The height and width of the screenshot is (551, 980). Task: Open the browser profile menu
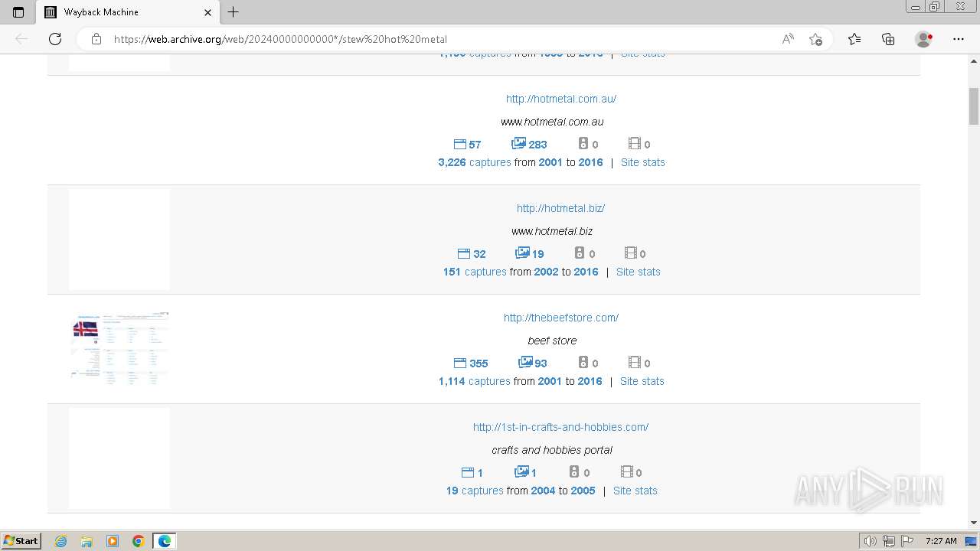924,39
